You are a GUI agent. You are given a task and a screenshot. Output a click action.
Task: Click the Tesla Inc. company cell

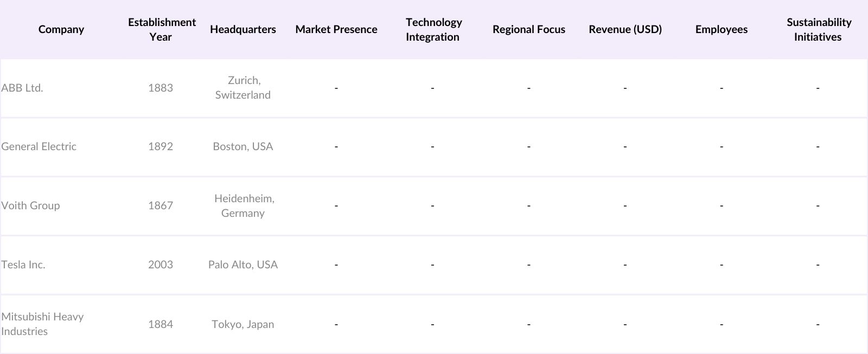coord(23,265)
